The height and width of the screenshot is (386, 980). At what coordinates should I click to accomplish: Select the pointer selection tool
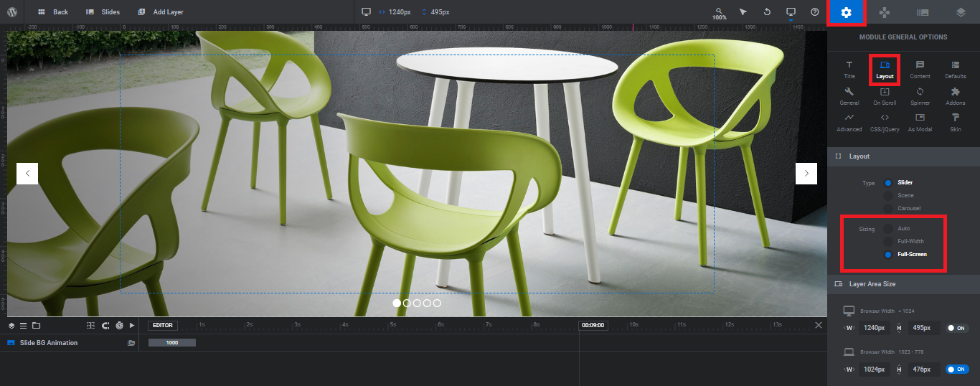pyautogui.click(x=743, y=12)
